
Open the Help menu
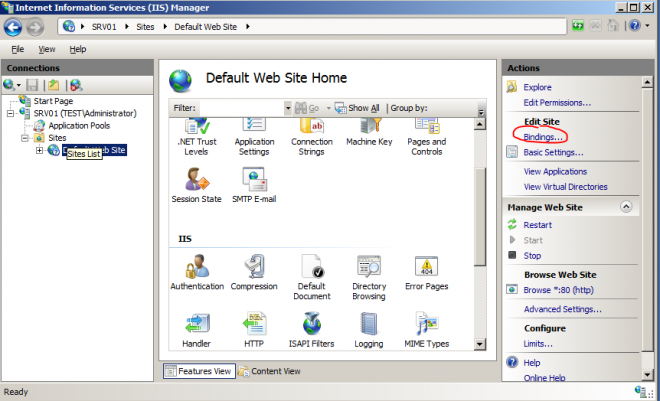pos(78,49)
